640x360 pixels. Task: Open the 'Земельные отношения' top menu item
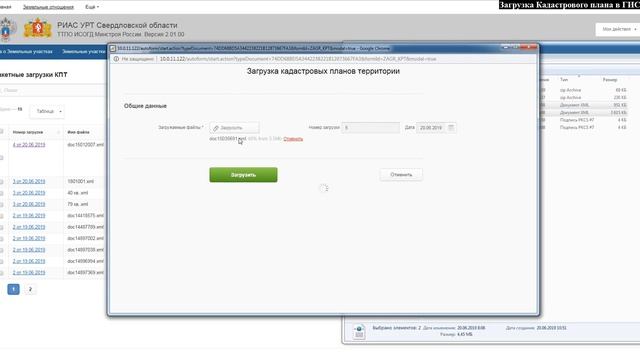(48, 7)
